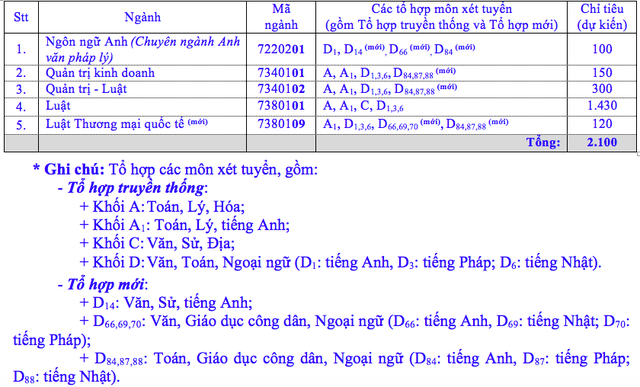Click row number '1.' in Stt column
Viewport: 640px width, 387px height.
coord(21,49)
